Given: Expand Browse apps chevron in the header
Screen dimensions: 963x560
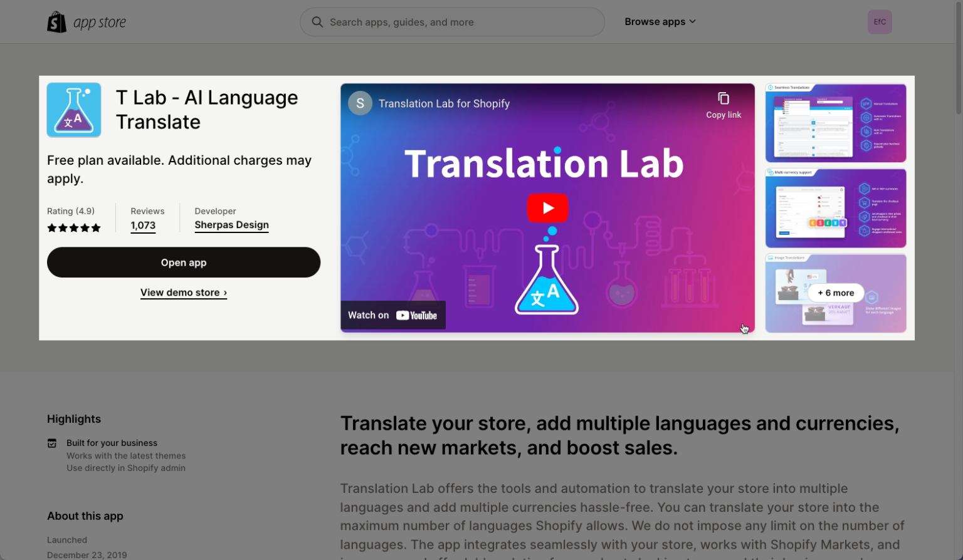Looking at the screenshot, I should pos(693,21).
